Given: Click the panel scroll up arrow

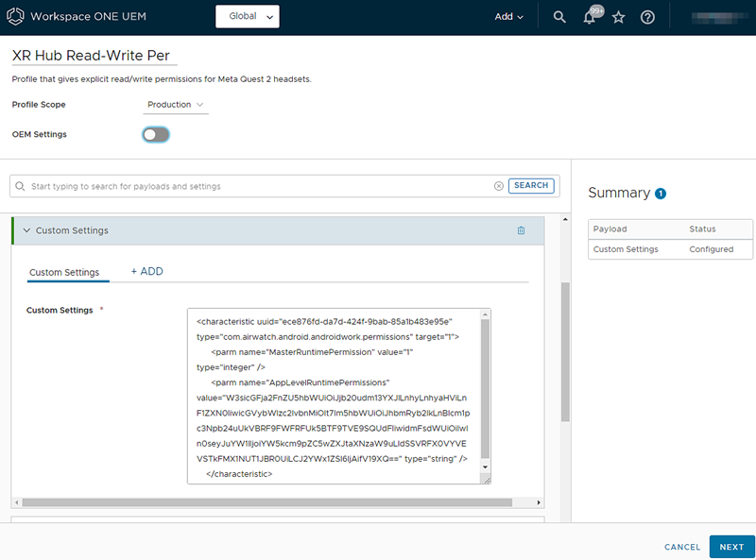Looking at the screenshot, I should pyautogui.click(x=565, y=220).
